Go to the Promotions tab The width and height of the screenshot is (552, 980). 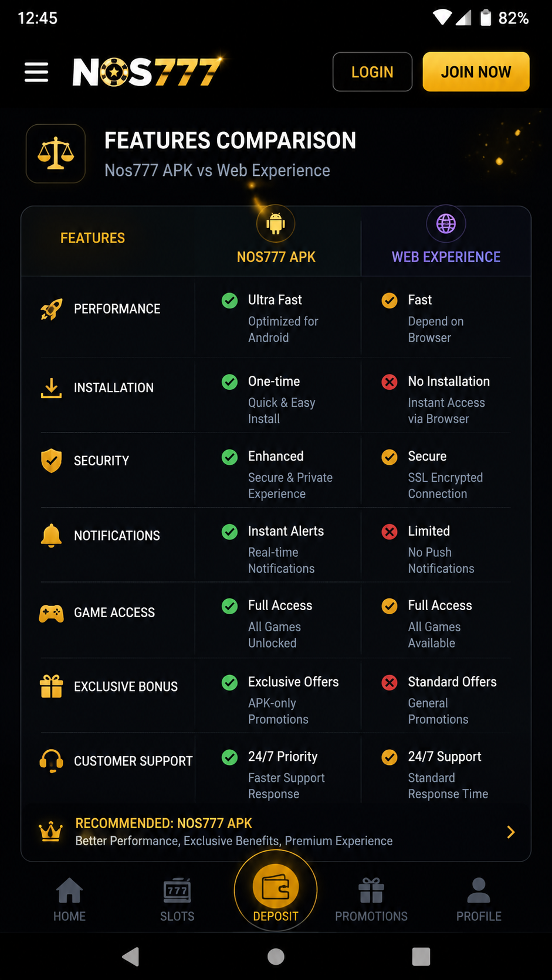371,900
